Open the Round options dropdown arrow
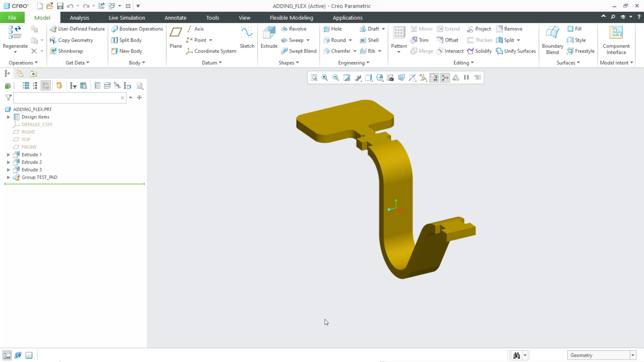This screenshot has width=644, height=362. coord(350,40)
